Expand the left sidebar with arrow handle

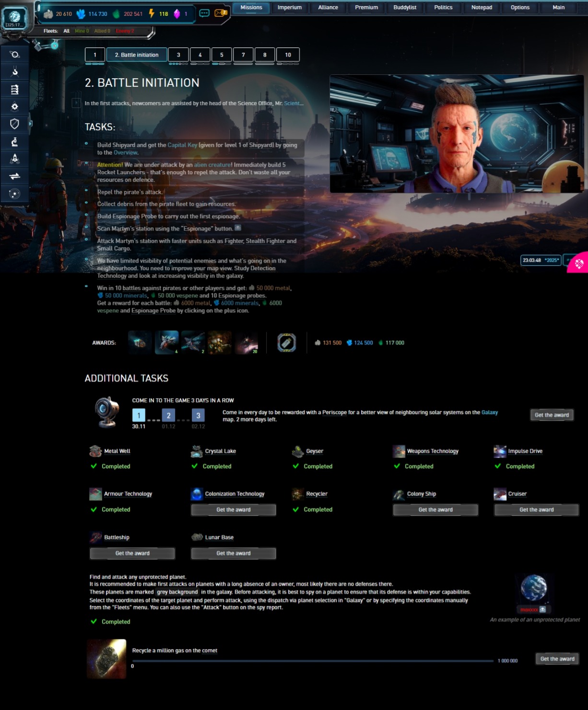tap(31, 123)
